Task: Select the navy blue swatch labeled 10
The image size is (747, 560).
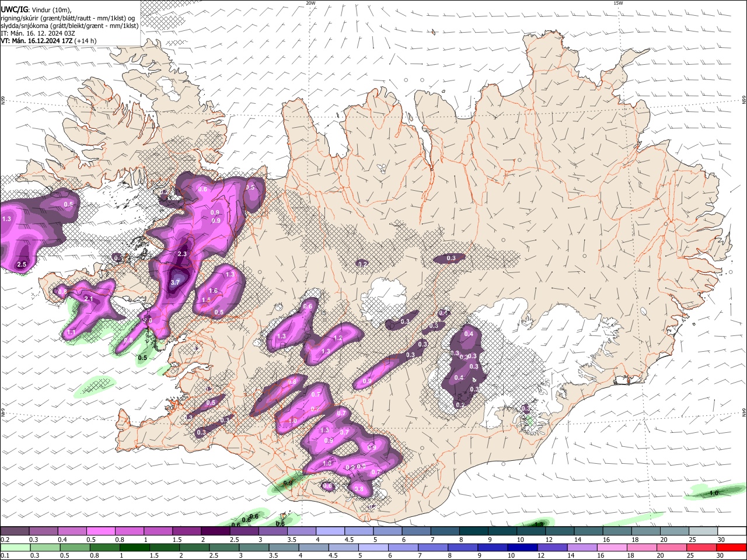Action: (x=522, y=548)
